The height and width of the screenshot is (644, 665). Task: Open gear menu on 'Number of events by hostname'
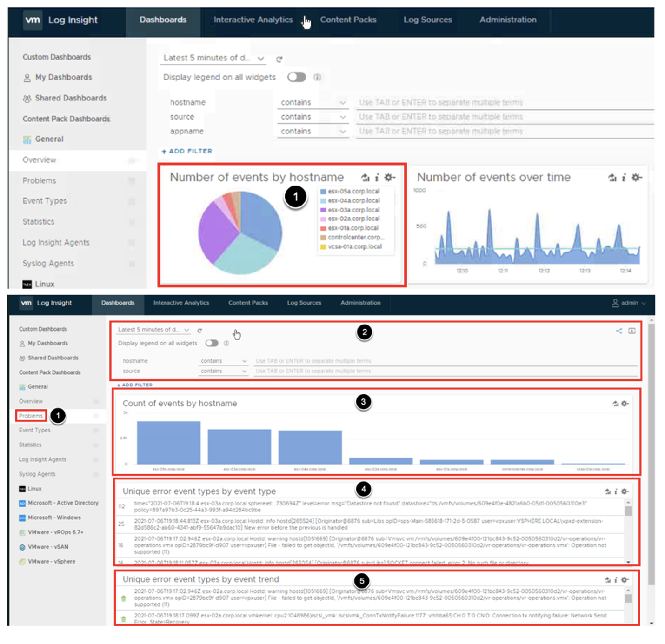(390, 177)
